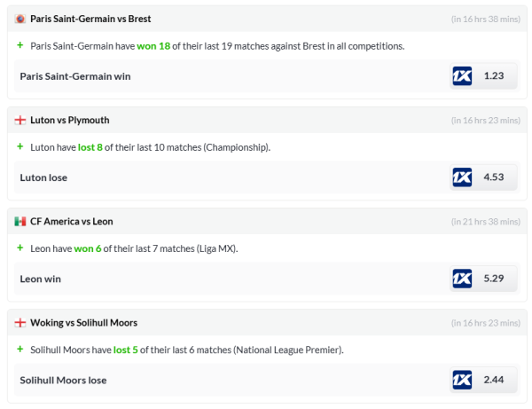Expand the Luton lost 8 stat plus sign

[x=20, y=146]
